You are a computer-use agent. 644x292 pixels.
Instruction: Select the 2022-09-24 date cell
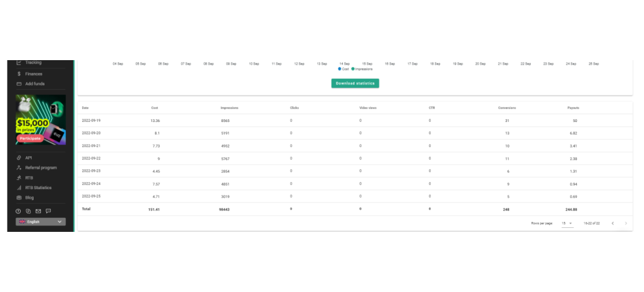(x=91, y=184)
